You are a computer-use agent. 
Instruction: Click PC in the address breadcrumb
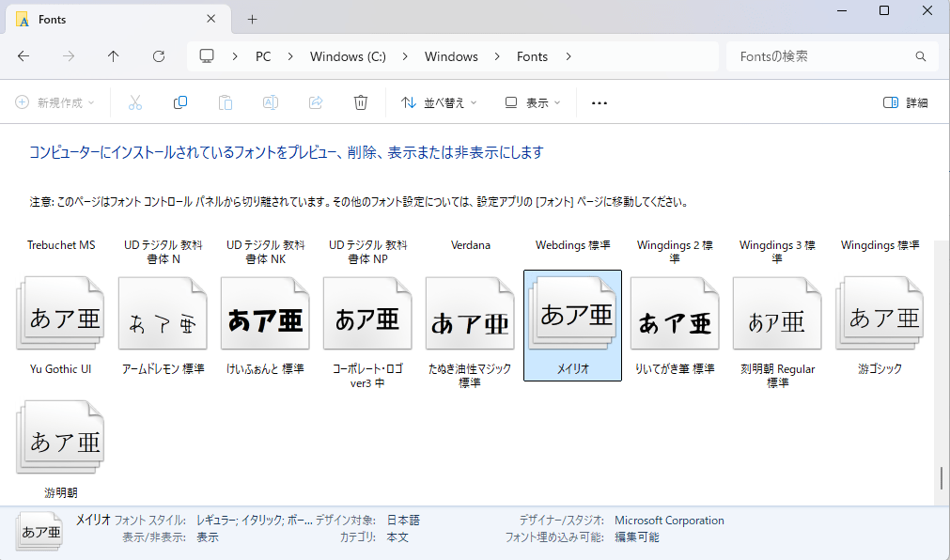pyautogui.click(x=263, y=56)
